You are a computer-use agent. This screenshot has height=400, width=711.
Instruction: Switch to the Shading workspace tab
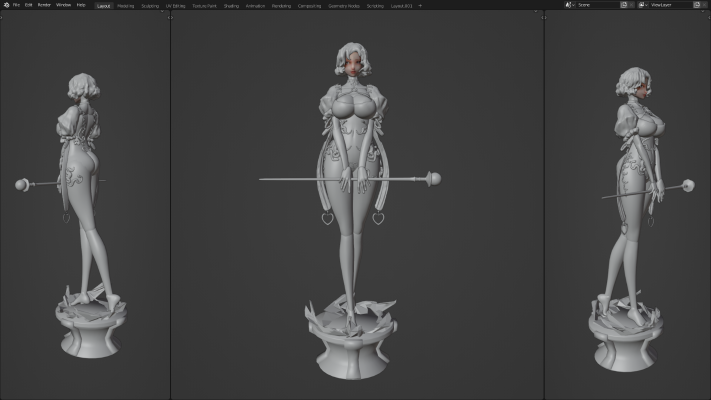point(231,5)
